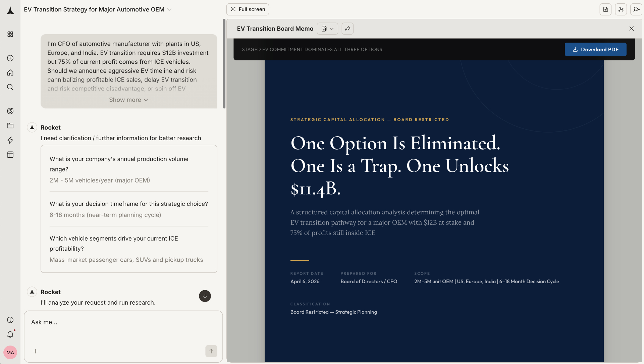Go to Home from the sidebar
644x364 pixels.
[x=10, y=72]
